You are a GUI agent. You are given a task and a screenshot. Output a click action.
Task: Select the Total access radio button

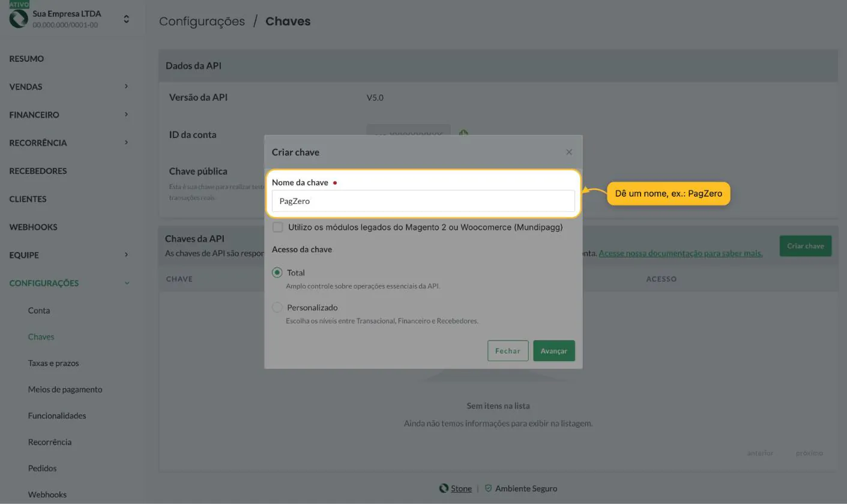click(277, 272)
